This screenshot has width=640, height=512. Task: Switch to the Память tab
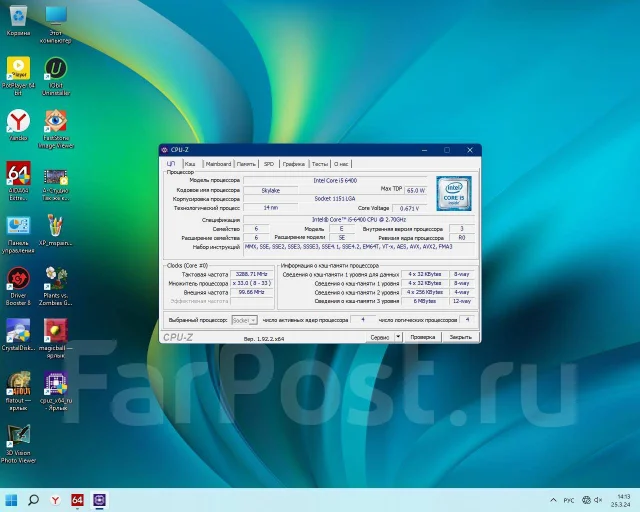(246, 164)
